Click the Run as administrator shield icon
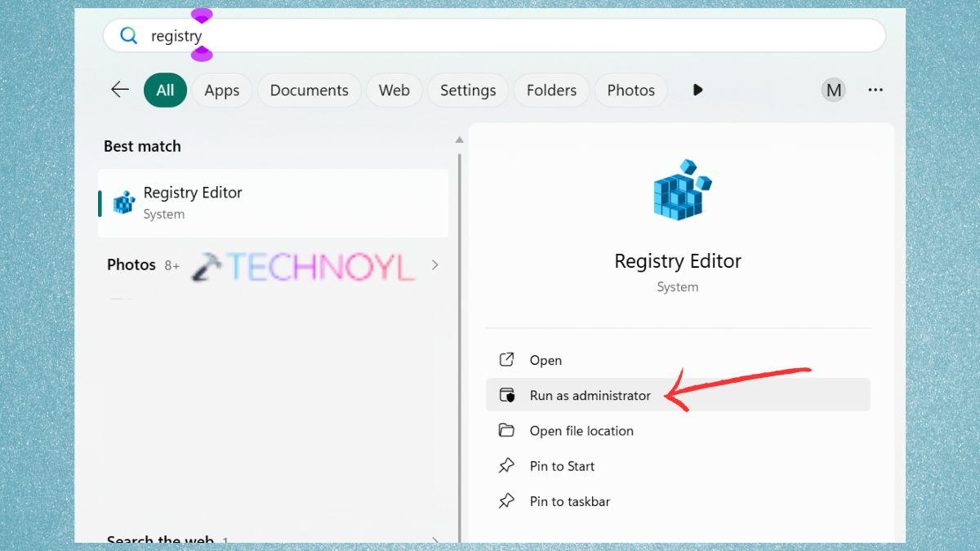This screenshot has width=980, height=551. tap(508, 394)
